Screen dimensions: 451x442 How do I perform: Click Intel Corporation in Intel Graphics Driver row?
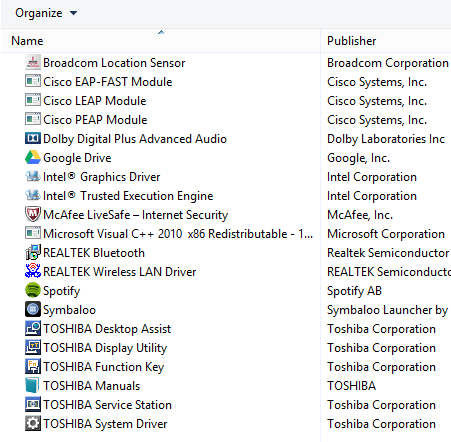click(x=372, y=177)
